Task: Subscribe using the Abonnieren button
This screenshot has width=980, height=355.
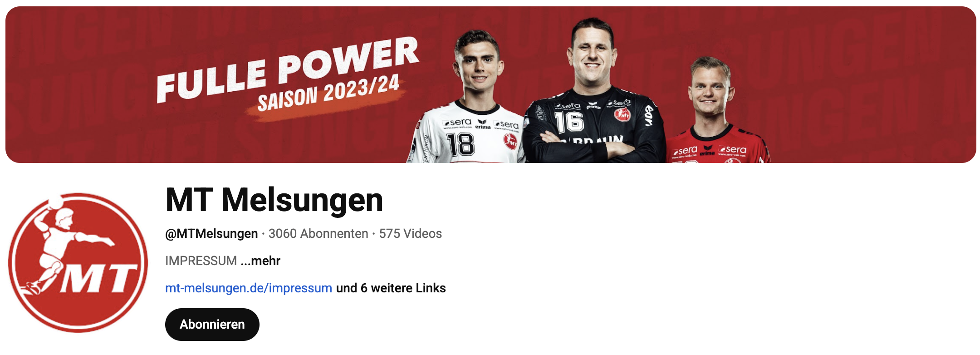Action: (212, 324)
